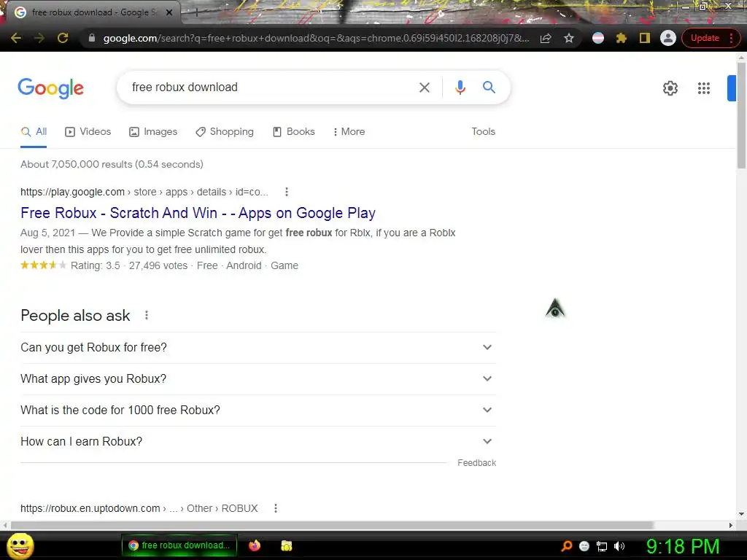This screenshot has height=560, width=747.
Task: Expand 'What app gives you Robux?'
Action: click(258, 379)
